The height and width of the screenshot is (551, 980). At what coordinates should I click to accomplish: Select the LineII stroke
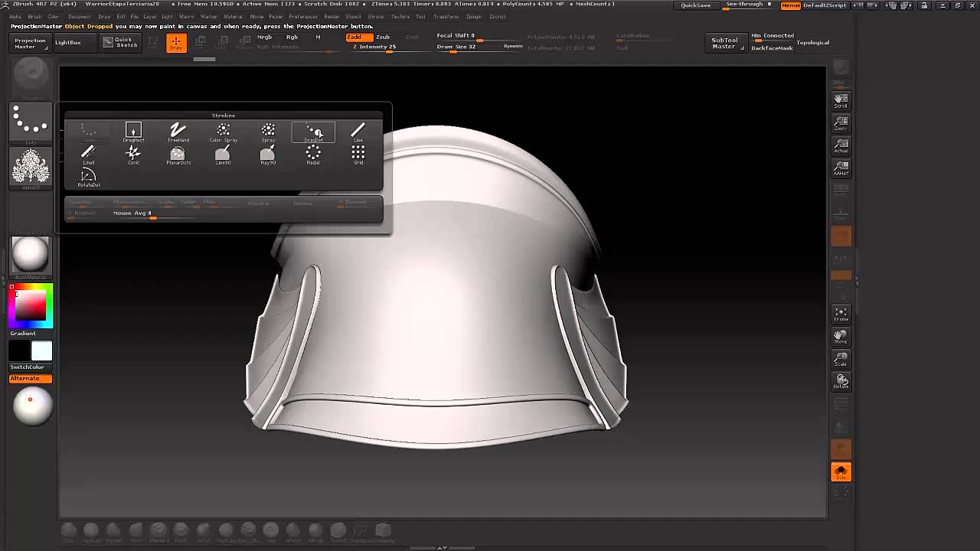click(x=88, y=155)
